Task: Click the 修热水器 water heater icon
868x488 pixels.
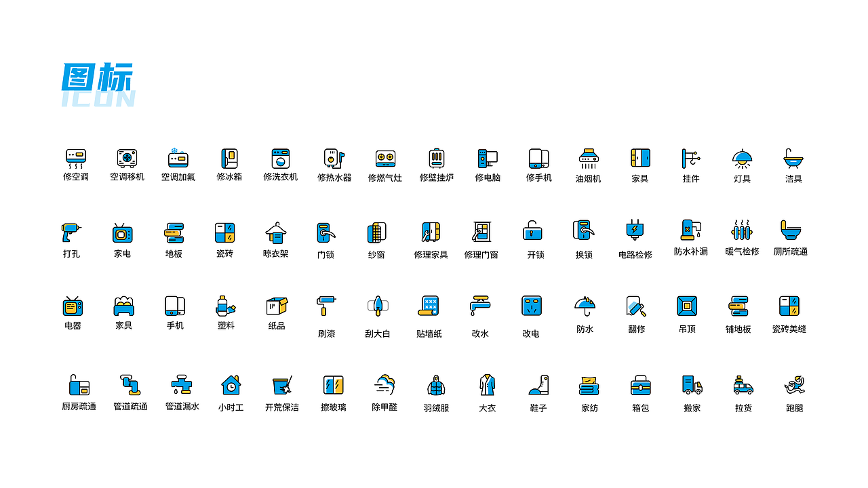Action: tap(334, 159)
